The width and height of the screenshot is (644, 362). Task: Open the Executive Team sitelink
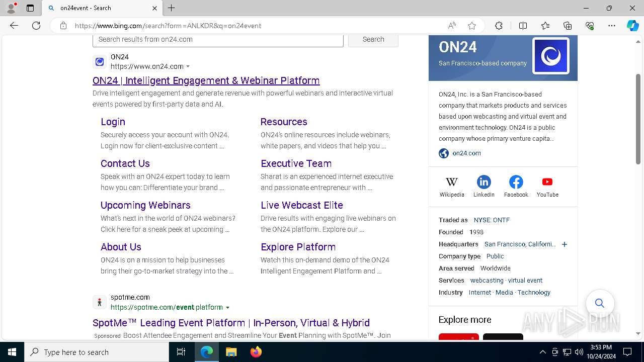pos(296,163)
